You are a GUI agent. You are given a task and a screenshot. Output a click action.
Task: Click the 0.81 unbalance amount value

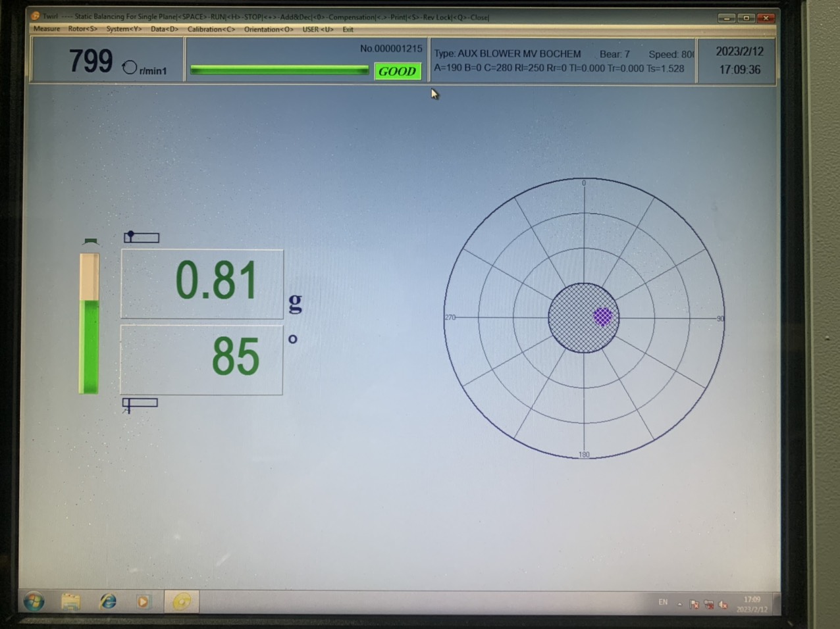pos(216,281)
